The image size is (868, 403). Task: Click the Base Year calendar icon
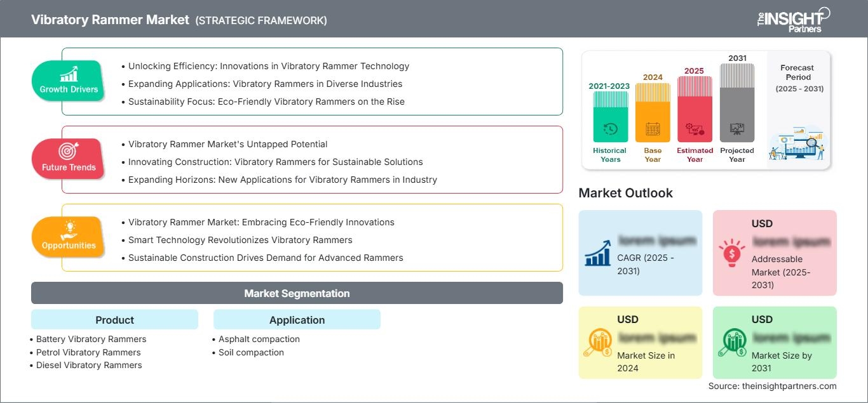653,129
